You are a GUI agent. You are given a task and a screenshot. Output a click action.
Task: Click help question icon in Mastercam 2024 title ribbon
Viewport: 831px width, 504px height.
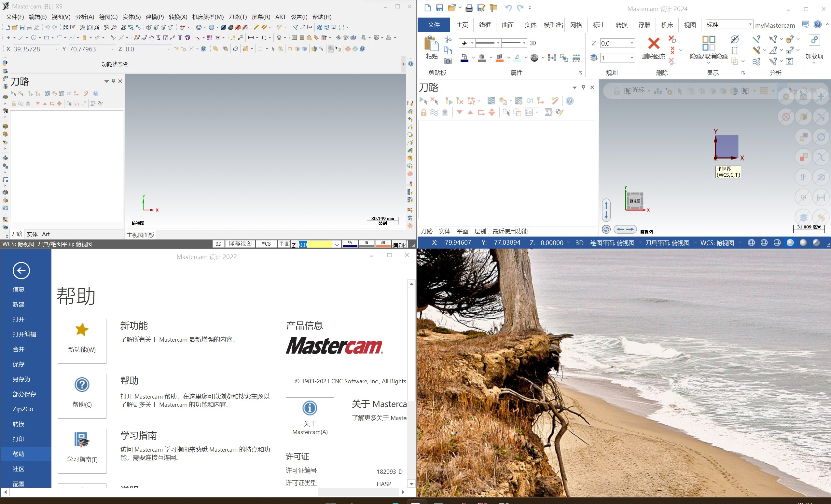[818, 24]
